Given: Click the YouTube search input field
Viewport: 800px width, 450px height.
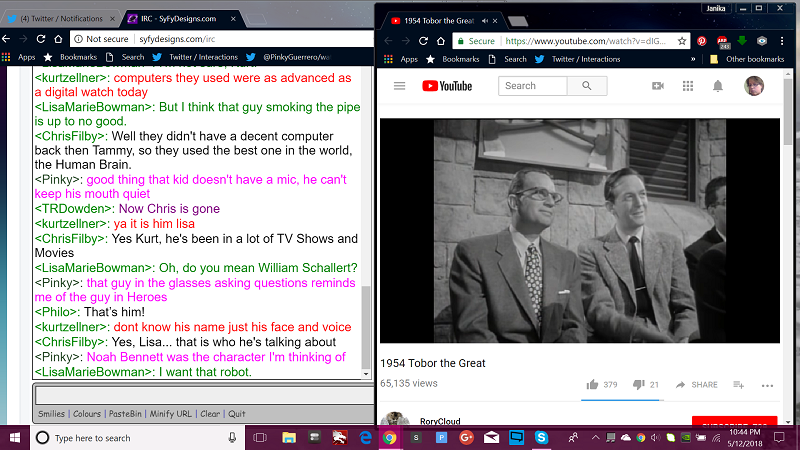Looking at the screenshot, I should click(x=533, y=86).
